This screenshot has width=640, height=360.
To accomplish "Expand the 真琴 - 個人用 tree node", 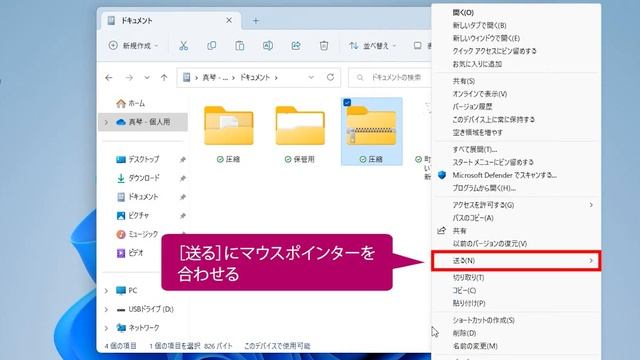I will point(106,122).
